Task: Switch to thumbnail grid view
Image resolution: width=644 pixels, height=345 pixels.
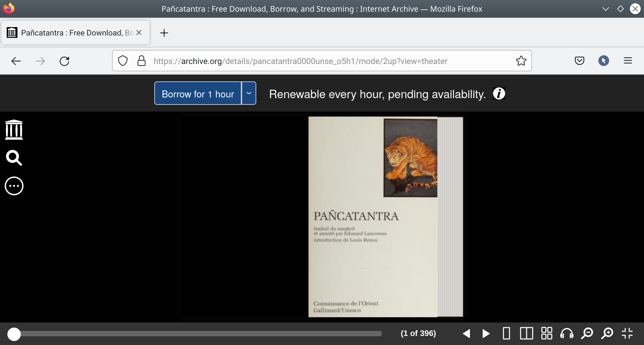Action: point(547,334)
